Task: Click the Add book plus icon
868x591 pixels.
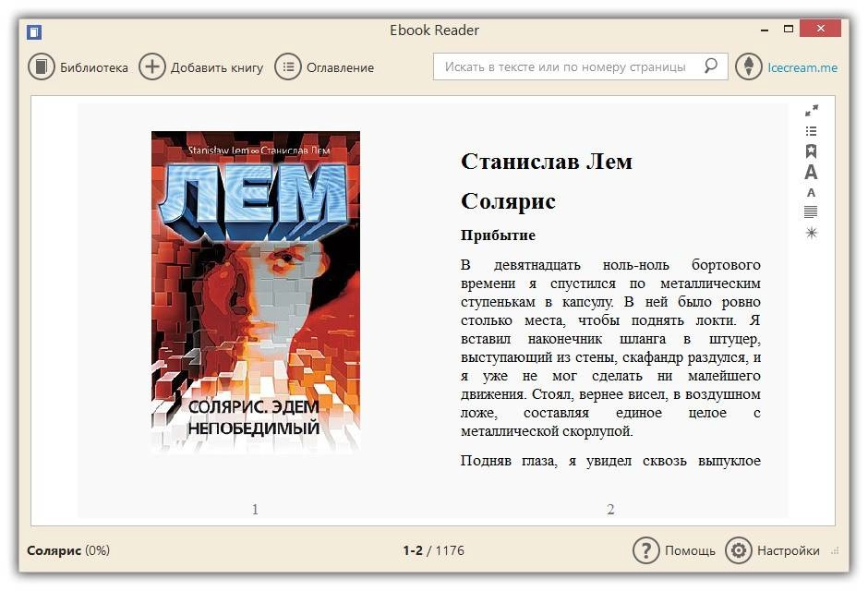Action: click(151, 67)
